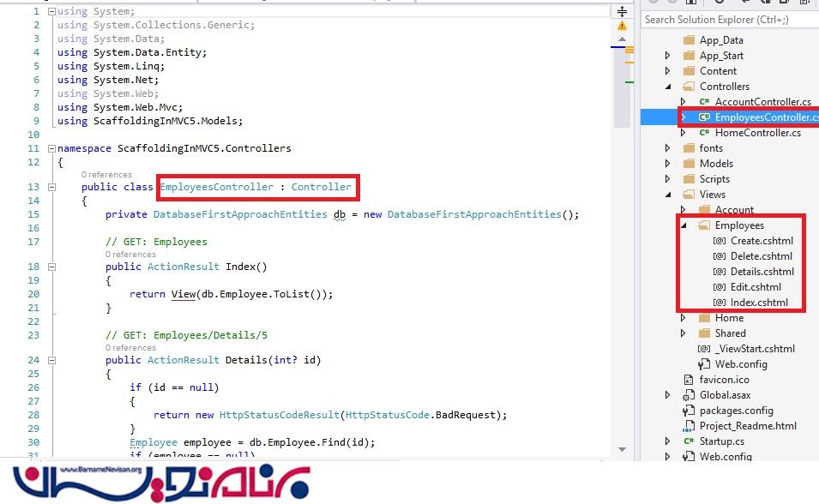Click the favicon.ico file icon
The width and height of the screenshot is (819, 504).
point(688,380)
